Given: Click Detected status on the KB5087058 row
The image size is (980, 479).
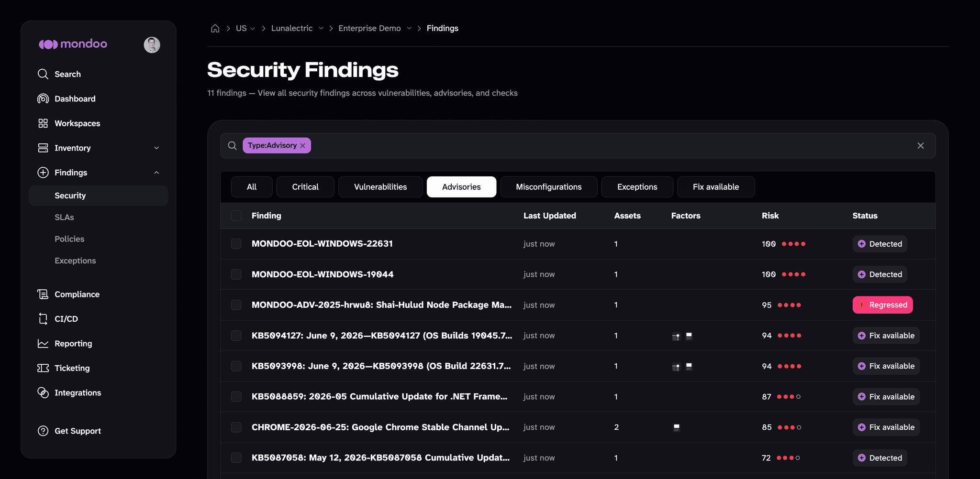Looking at the screenshot, I should pyautogui.click(x=880, y=458).
